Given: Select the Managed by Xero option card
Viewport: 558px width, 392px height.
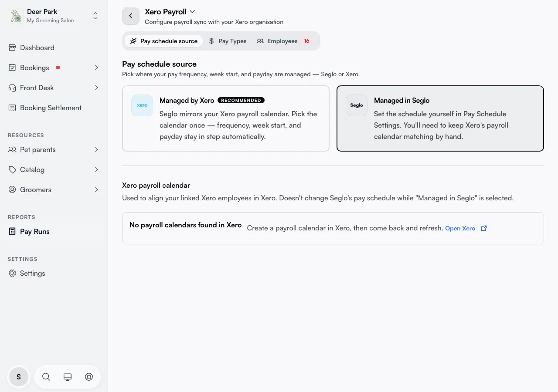Looking at the screenshot, I should click(226, 118).
